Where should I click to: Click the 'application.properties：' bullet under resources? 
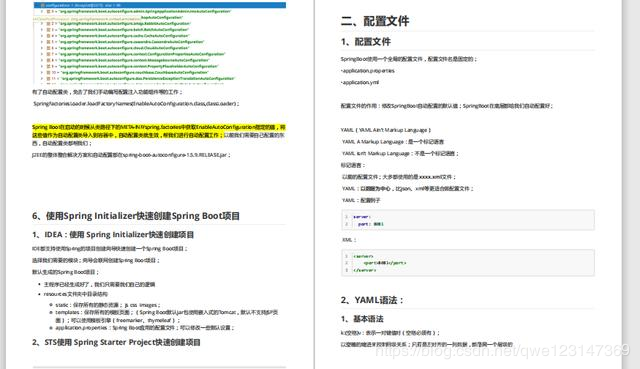[145, 328]
